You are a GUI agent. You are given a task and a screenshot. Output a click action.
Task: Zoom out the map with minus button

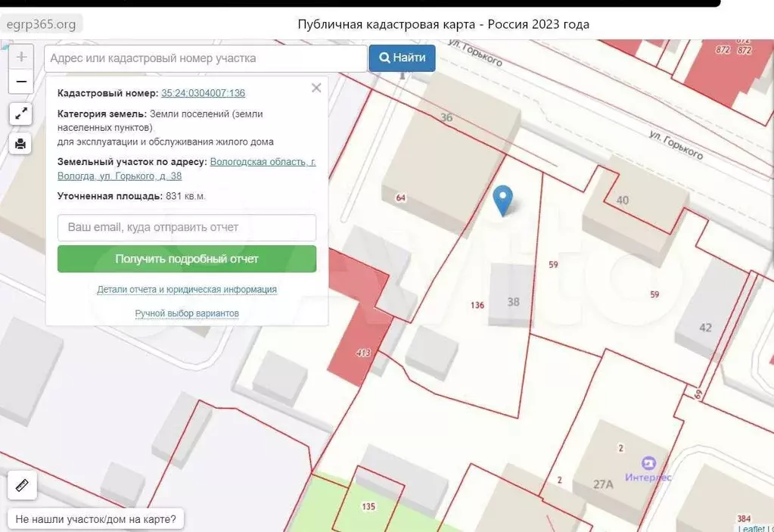tap(21, 82)
